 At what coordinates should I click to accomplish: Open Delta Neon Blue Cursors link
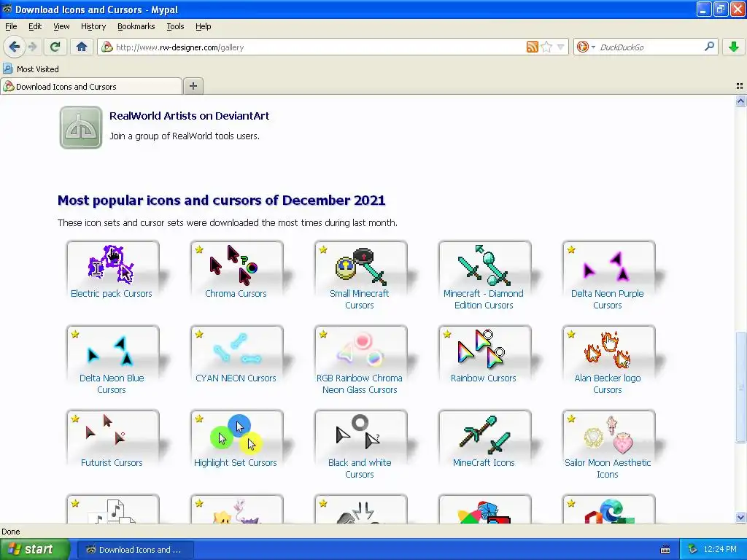(112, 384)
